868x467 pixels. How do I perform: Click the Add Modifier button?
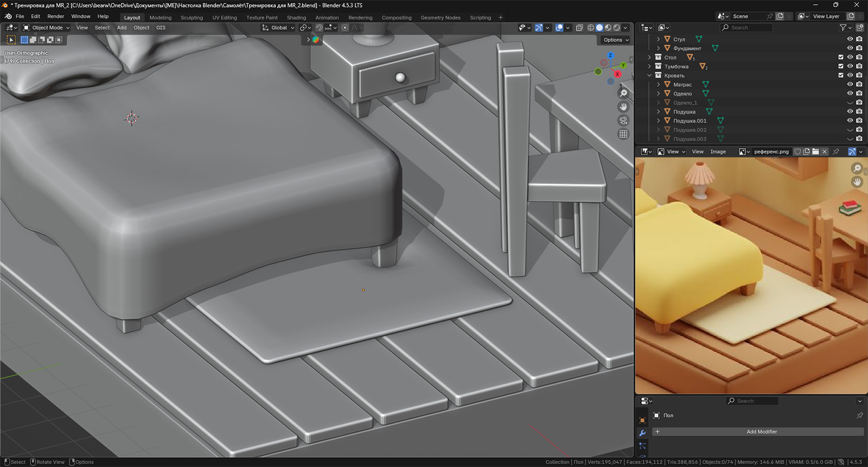pyautogui.click(x=761, y=432)
